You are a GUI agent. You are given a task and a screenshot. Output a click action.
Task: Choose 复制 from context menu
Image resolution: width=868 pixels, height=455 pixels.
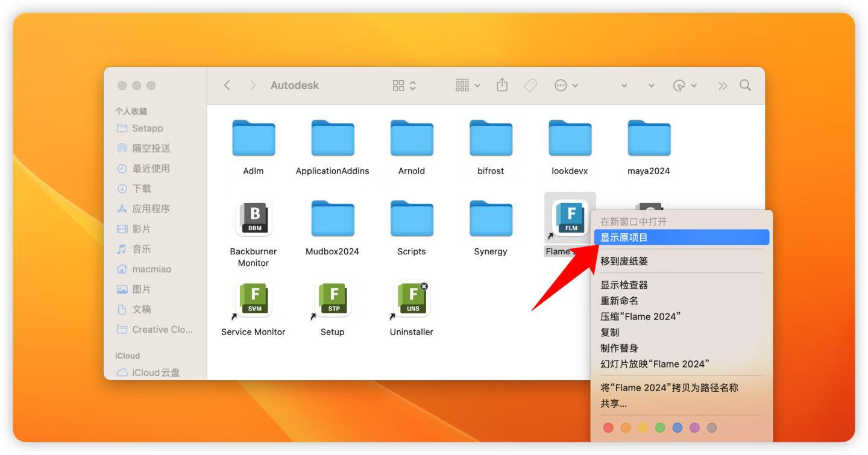tap(682, 332)
